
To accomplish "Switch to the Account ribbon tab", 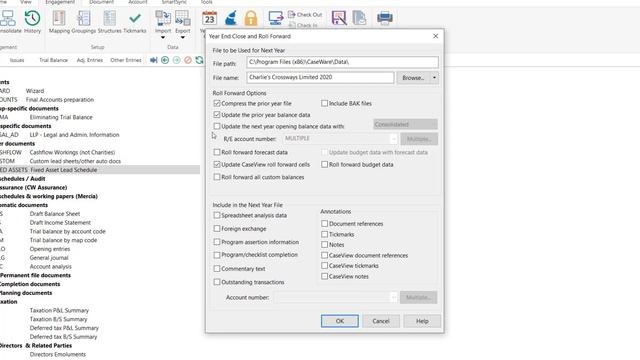I will coord(138,2).
